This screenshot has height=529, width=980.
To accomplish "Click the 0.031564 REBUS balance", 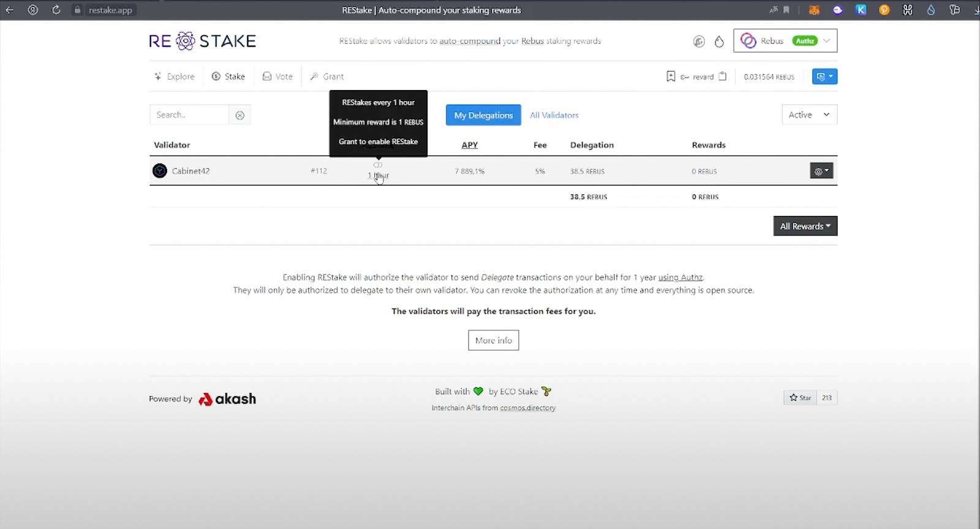I will point(769,77).
